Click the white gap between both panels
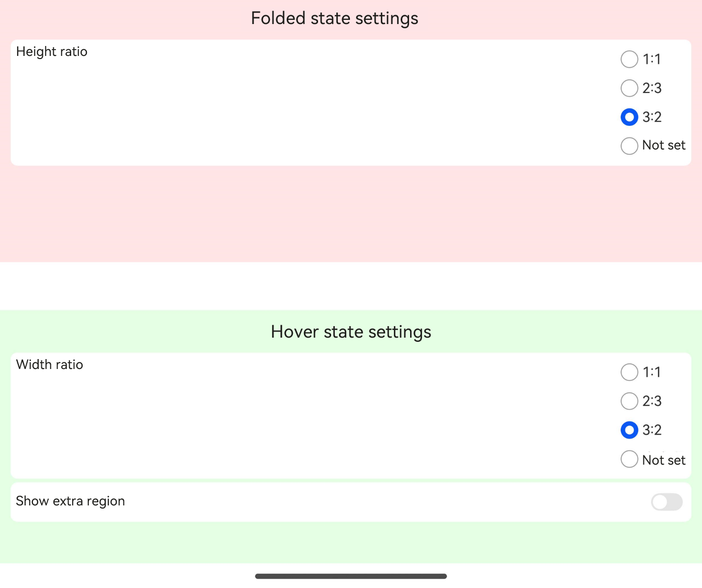The width and height of the screenshot is (702, 588). point(351,286)
